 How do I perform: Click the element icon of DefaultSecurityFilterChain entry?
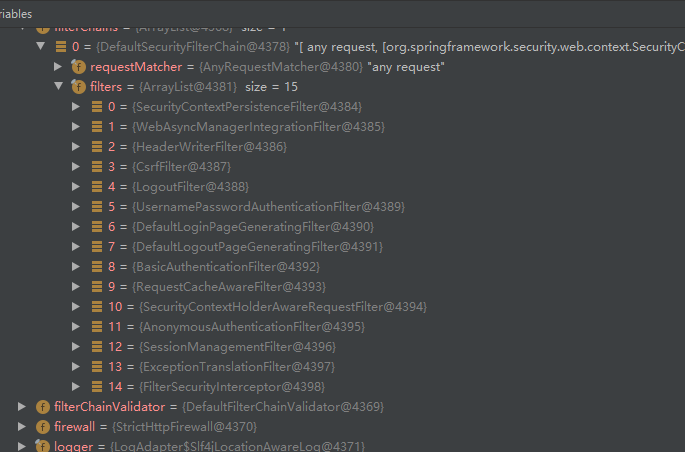60,47
